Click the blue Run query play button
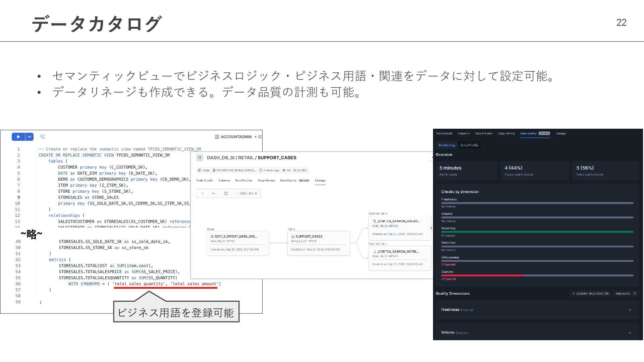The image size is (644, 362). [x=18, y=137]
